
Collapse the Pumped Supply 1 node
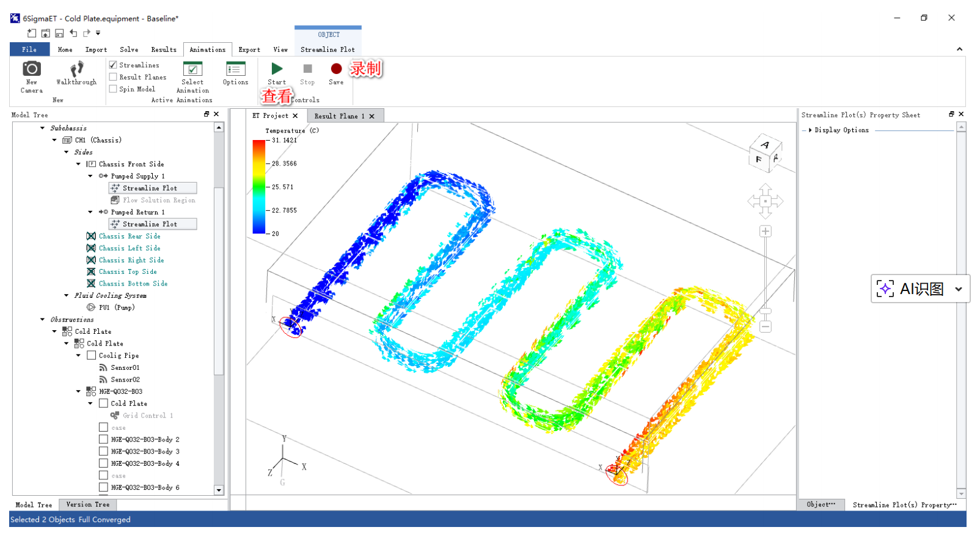point(90,176)
